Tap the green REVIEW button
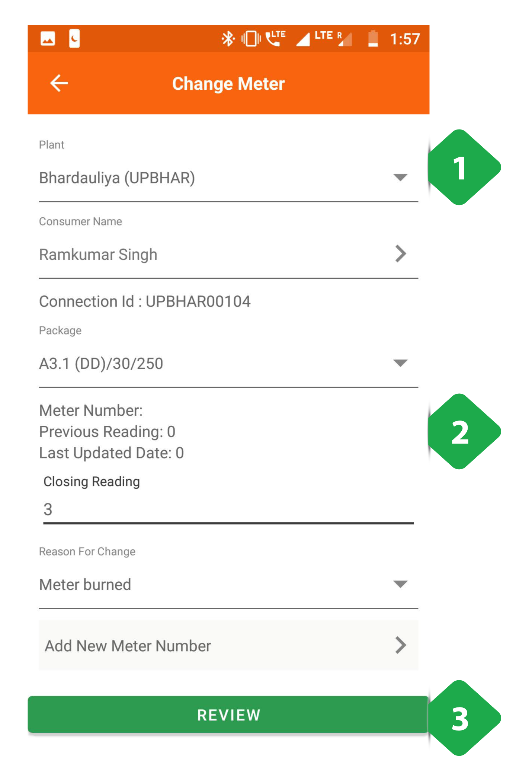The image size is (532, 764). pos(228,715)
